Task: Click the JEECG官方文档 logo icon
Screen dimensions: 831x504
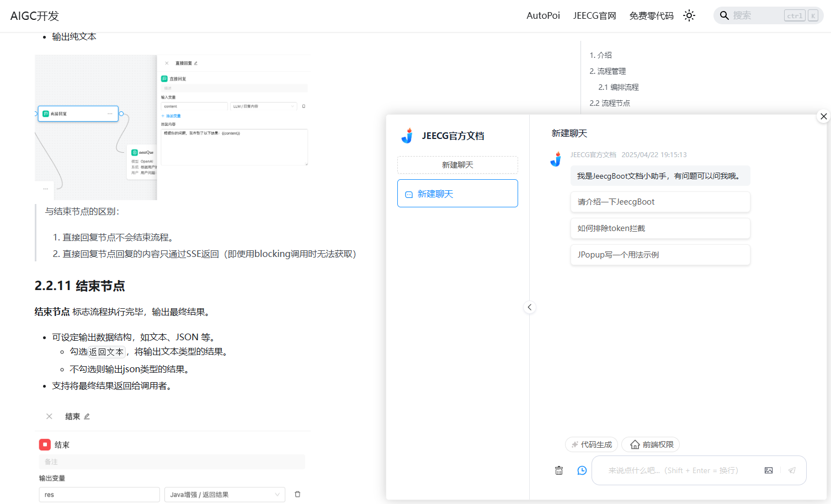Action: (407, 136)
